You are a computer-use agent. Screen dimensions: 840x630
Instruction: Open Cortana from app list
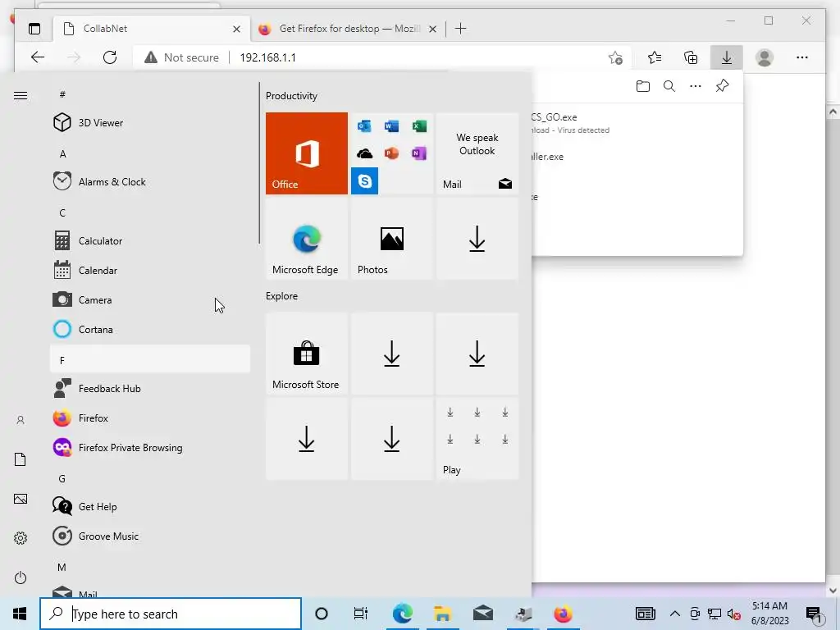[150, 329]
